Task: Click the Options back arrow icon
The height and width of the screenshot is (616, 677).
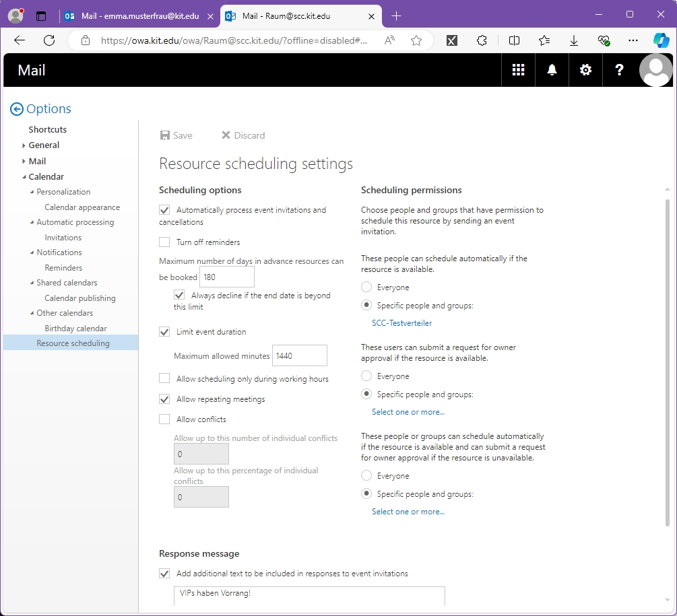Action: (17, 109)
